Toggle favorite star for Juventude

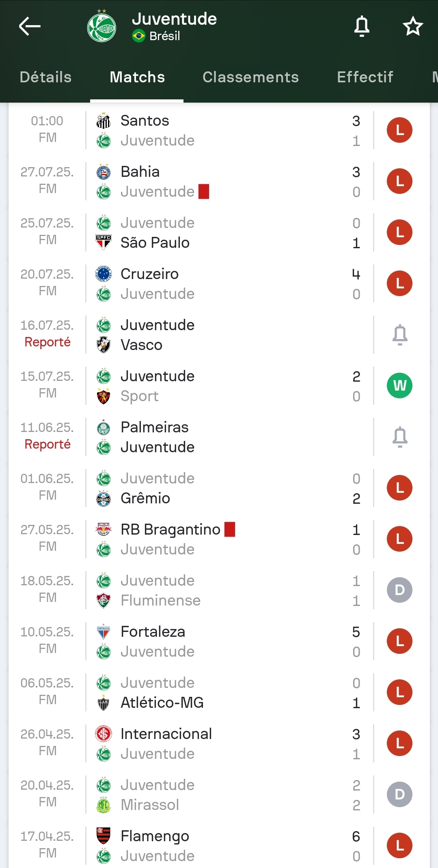(x=413, y=27)
